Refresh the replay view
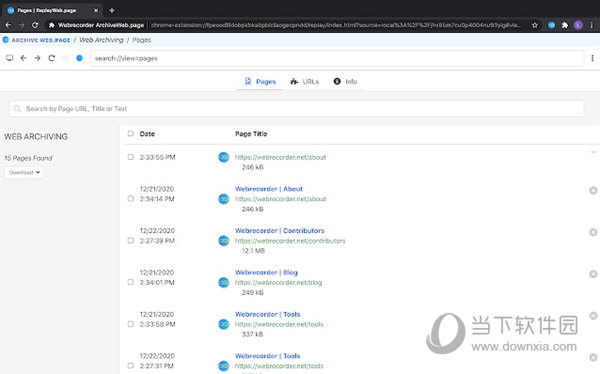 click(52, 58)
